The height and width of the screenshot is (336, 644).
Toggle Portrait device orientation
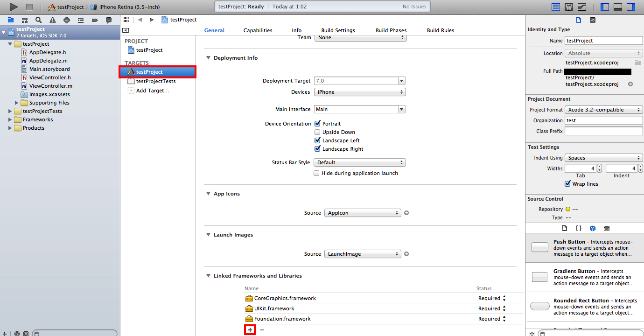click(x=317, y=124)
